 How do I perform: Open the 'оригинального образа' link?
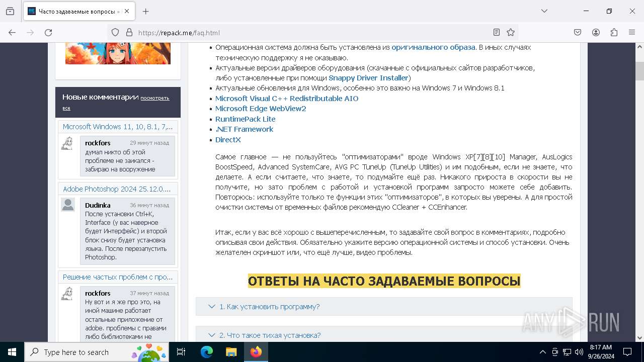(433, 47)
